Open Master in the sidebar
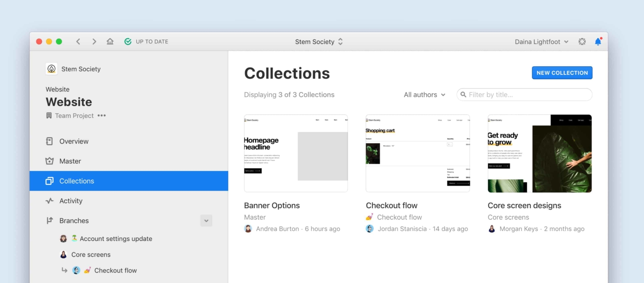The height and width of the screenshot is (283, 644). (x=129, y=161)
